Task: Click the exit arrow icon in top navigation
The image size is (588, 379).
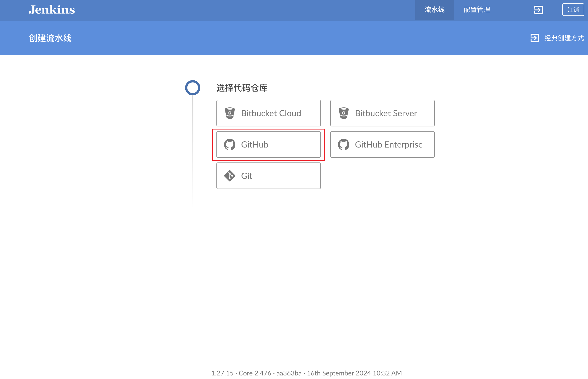Action: coord(538,10)
